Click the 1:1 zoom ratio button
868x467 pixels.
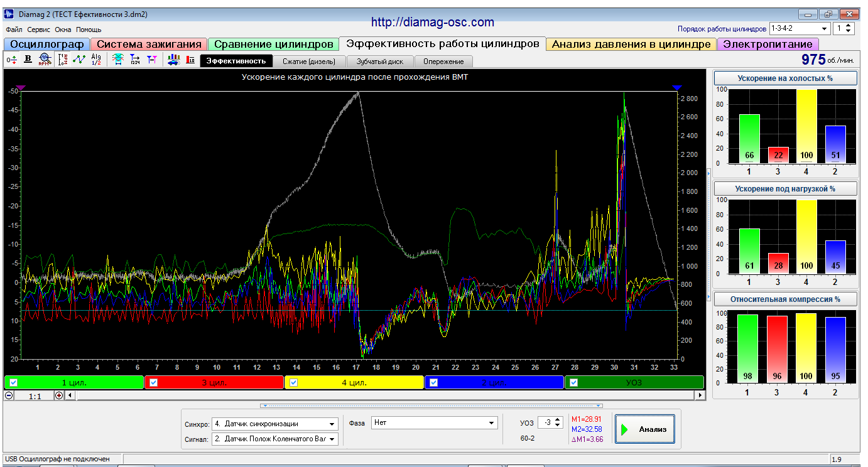(x=35, y=395)
